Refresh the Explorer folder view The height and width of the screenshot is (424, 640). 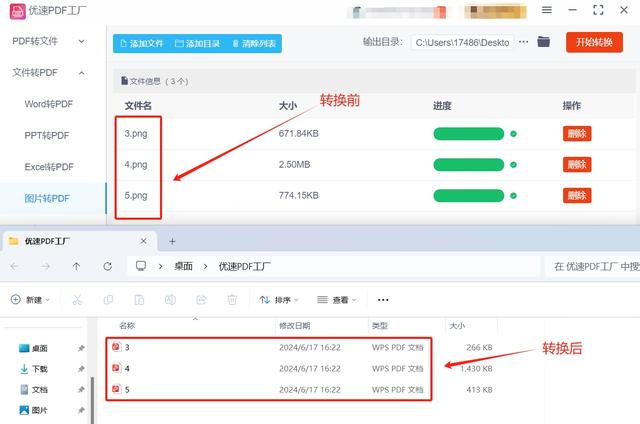tap(108, 266)
